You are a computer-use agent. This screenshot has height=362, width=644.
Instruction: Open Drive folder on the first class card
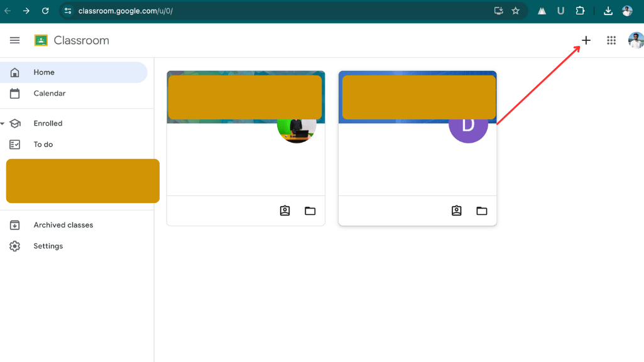point(310,211)
